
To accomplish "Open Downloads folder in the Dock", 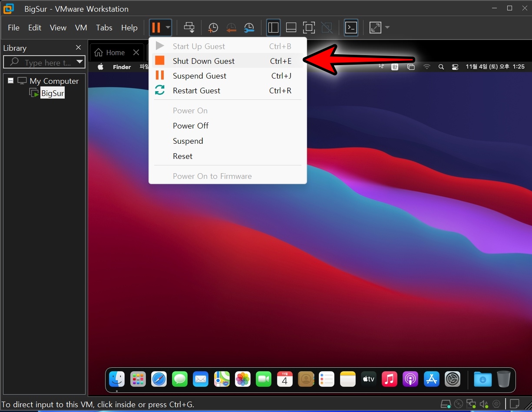I will tap(483, 379).
